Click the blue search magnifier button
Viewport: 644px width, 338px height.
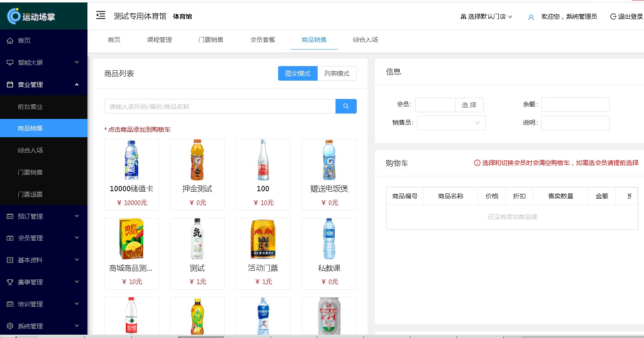(346, 106)
